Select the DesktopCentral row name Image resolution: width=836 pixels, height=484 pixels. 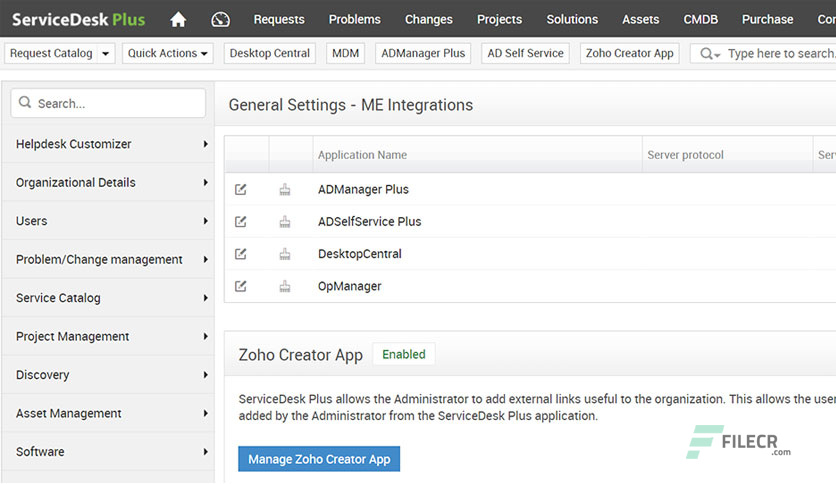[360, 254]
